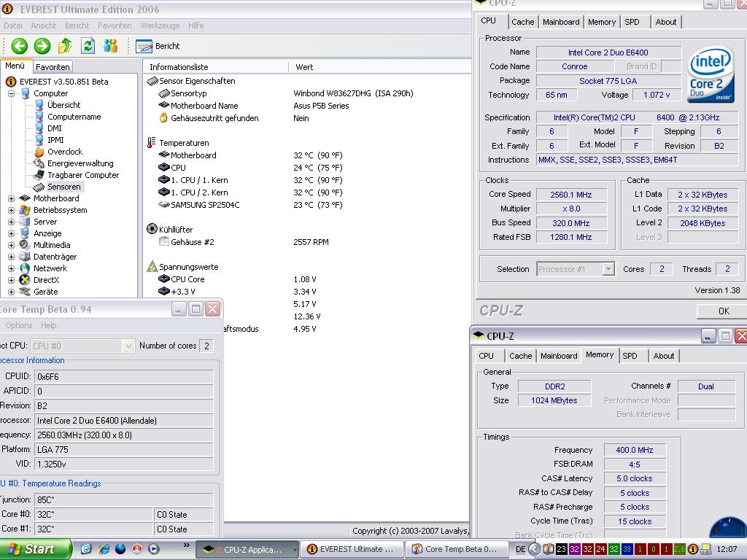Open Memory tab in upper CPU-Z window
This screenshot has height=560, width=747.
click(602, 22)
